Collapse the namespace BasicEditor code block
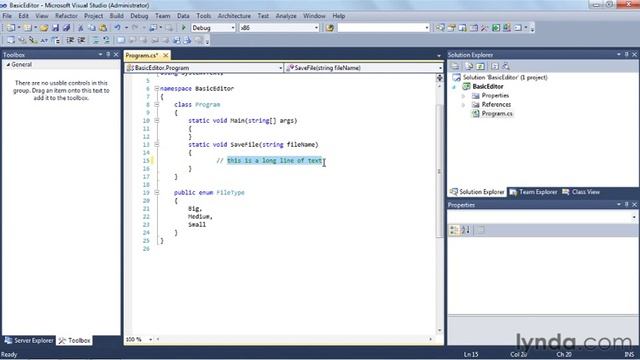The image size is (640, 360). click(156, 89)
